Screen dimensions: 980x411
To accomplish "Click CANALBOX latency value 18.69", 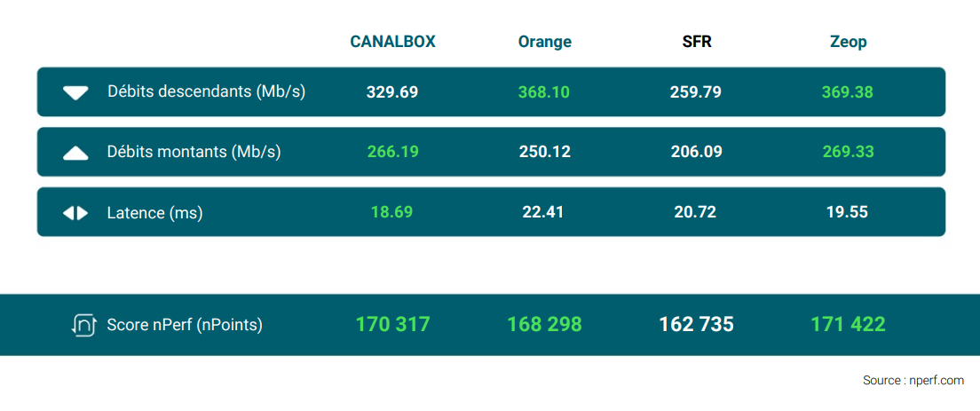I will click(x=392, y=212).
